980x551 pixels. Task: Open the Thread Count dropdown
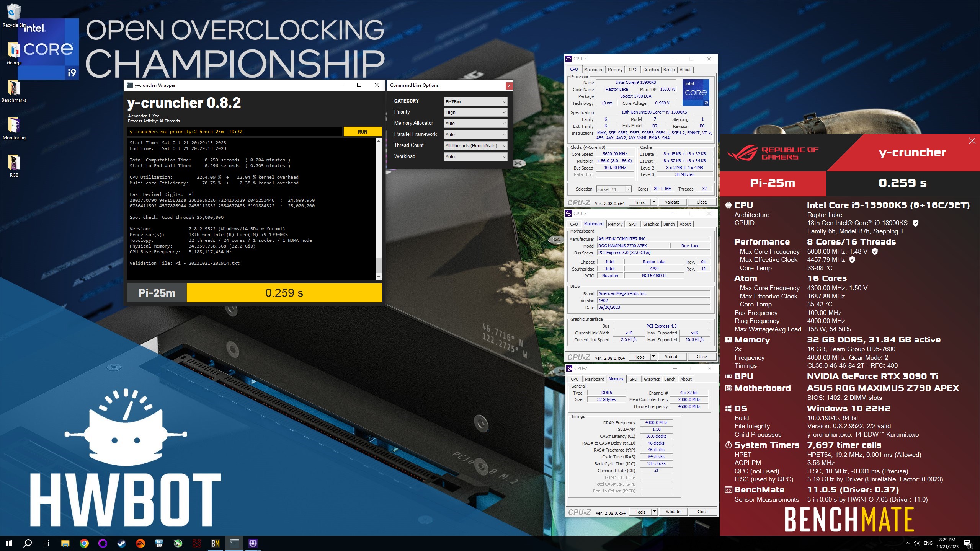[476, 146]
